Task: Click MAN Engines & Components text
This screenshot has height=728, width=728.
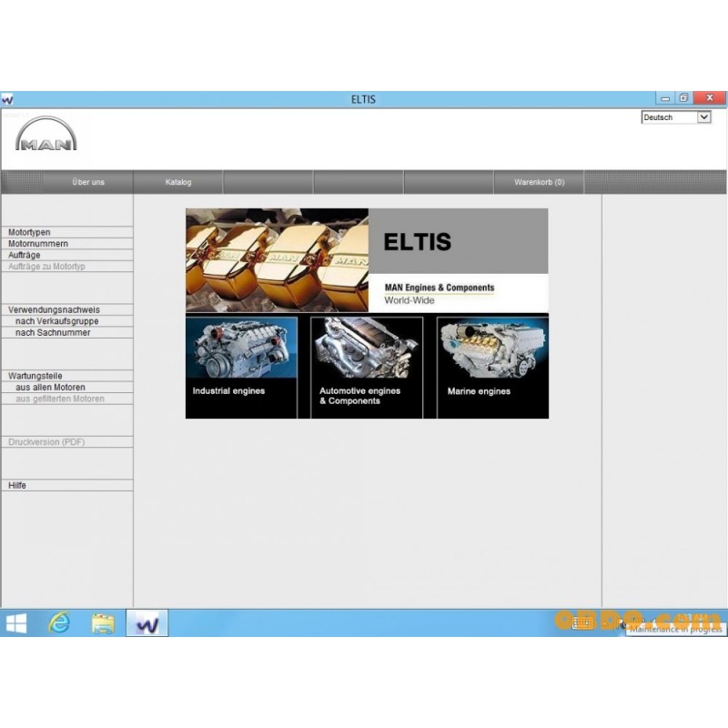Action: click(440, 288)
